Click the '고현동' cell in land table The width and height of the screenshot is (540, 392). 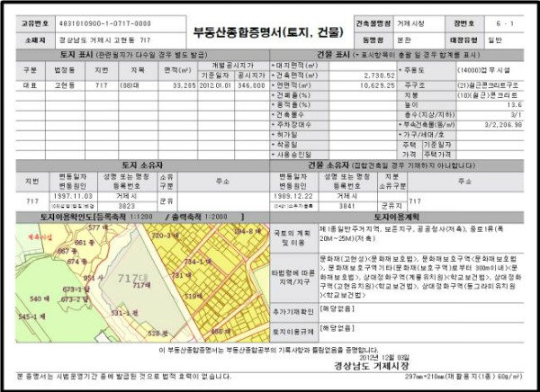coord(65,85)
